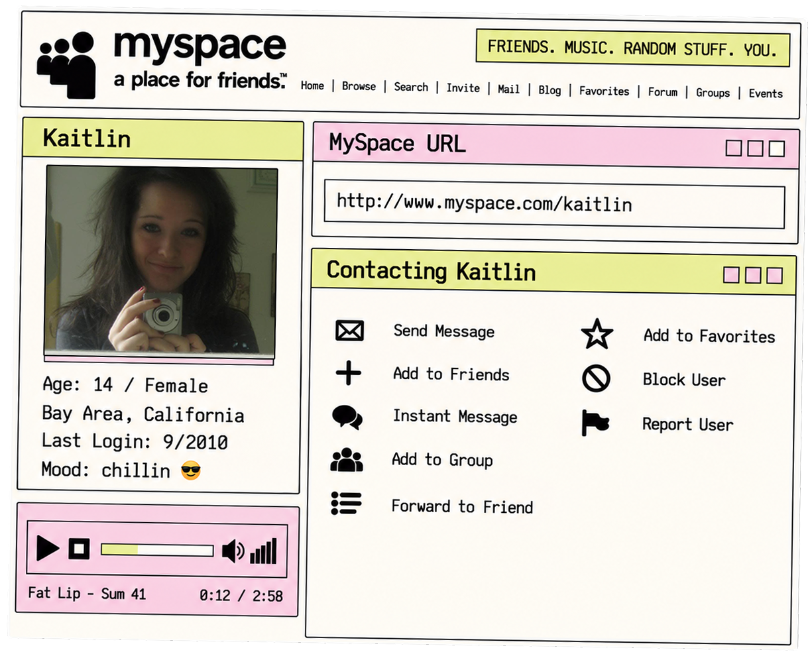
Task: Click the MySpace URL text field
Action: [554, 204]
